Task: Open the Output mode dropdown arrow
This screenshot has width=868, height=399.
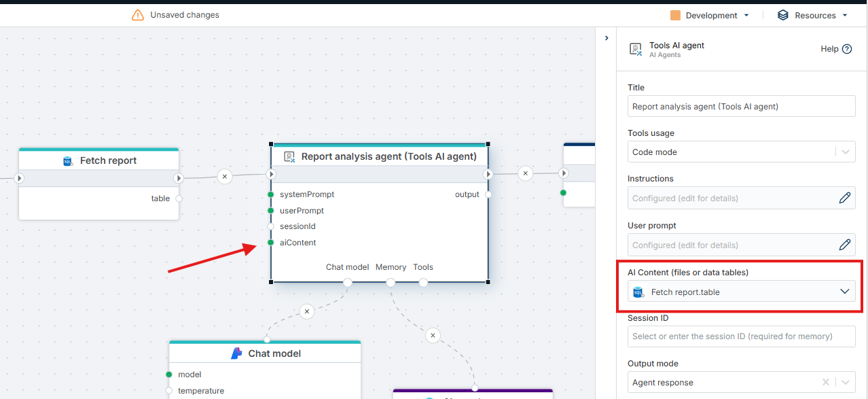Action: [x=846, y=383]
